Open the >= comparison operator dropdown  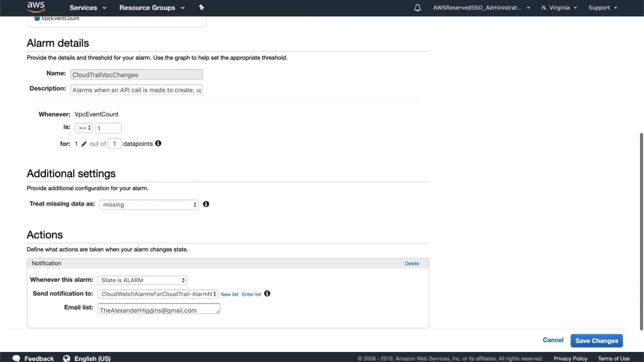click(x=84, y=128)
